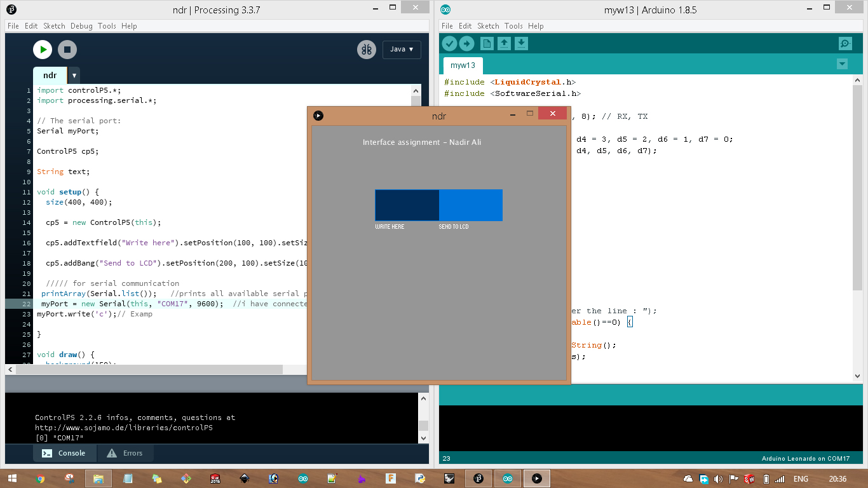The height and width of the screenshot is (488, 868).
Task: Open the Help menu in Arduino window
Action: (536, 26)
